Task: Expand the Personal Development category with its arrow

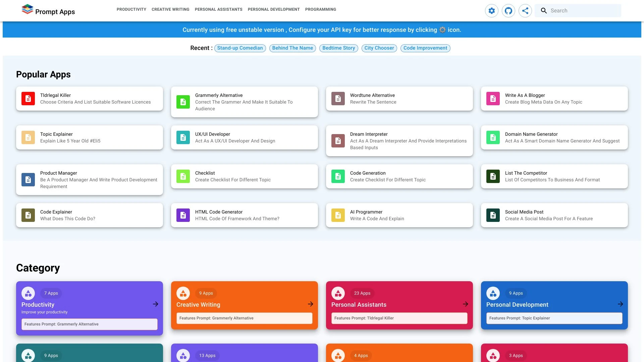Action: coord(620,304)
